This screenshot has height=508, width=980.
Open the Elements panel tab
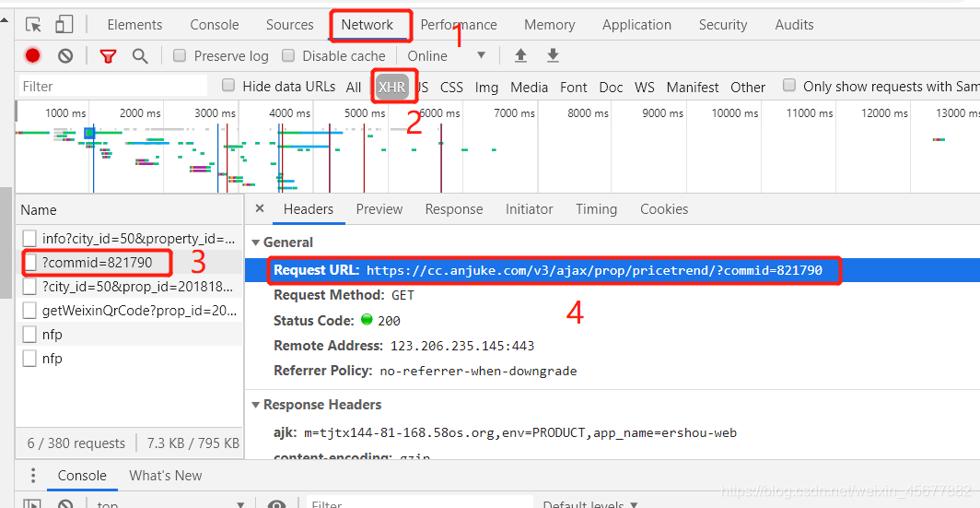(x=135, y=25)
